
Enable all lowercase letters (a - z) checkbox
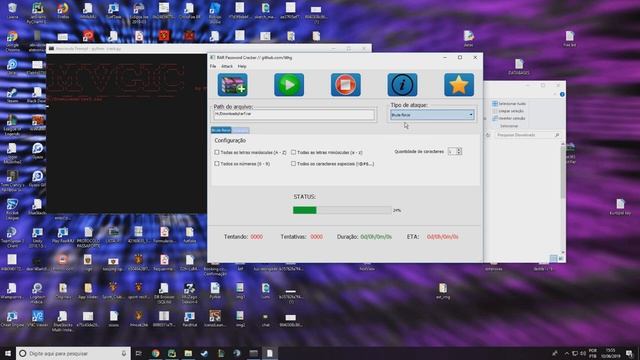pyautogui.click(x=293, y=152)
